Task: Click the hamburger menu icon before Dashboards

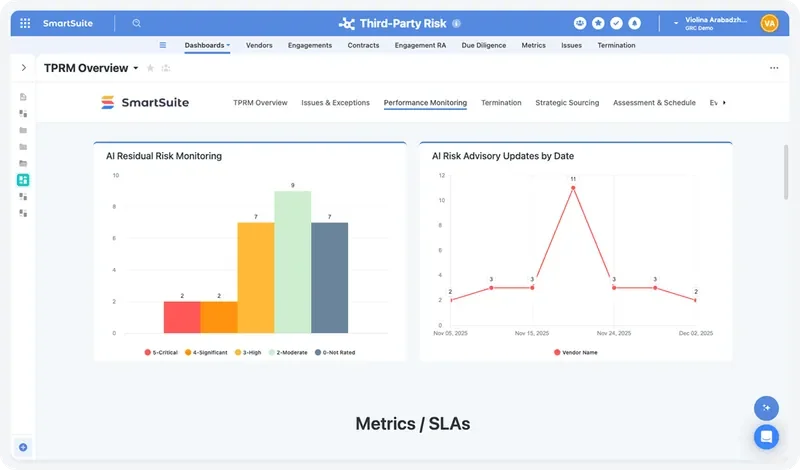Action: pyautogui.click(x=163, y=45)
